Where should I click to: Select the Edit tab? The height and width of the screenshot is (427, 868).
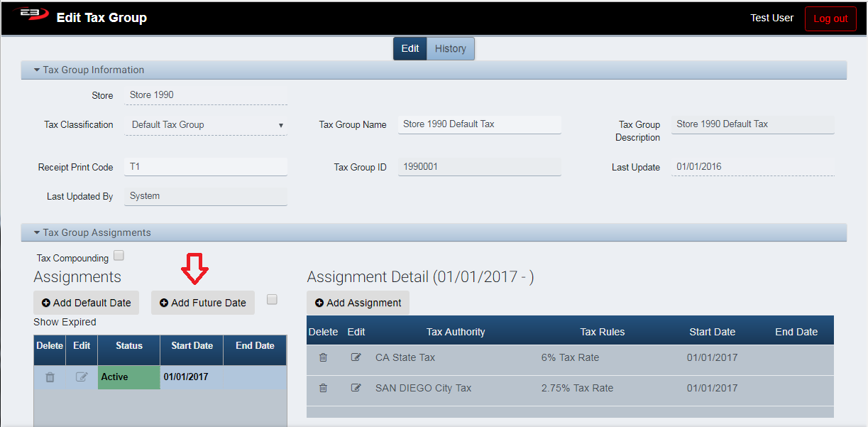tap(410, 48)
